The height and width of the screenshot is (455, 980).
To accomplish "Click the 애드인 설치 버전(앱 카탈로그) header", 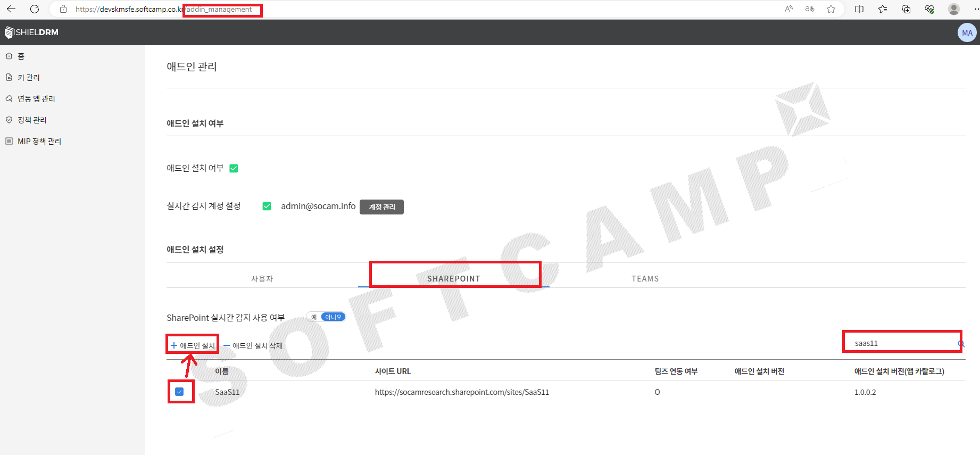I will [x=899, y=371].
